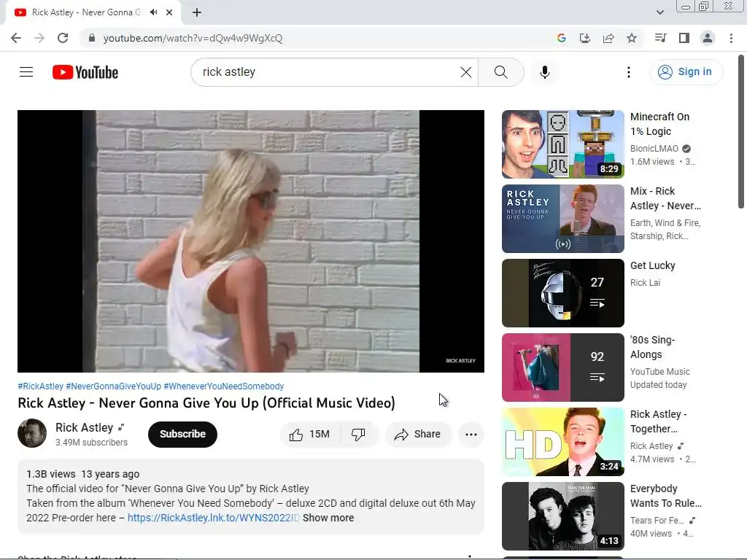
Task: Click the Everybody Wants To Rule title
Action: click(x=665, y=496)
